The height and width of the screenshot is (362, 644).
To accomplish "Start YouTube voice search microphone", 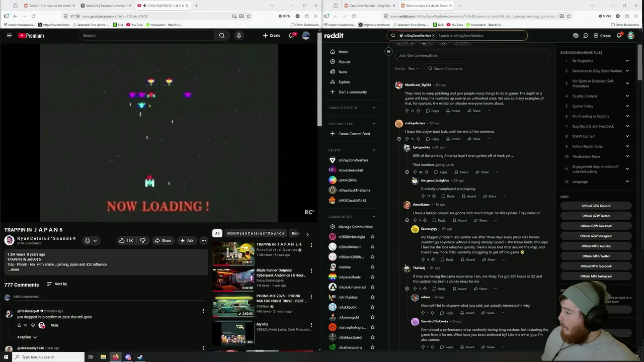I will pos(239,36).
